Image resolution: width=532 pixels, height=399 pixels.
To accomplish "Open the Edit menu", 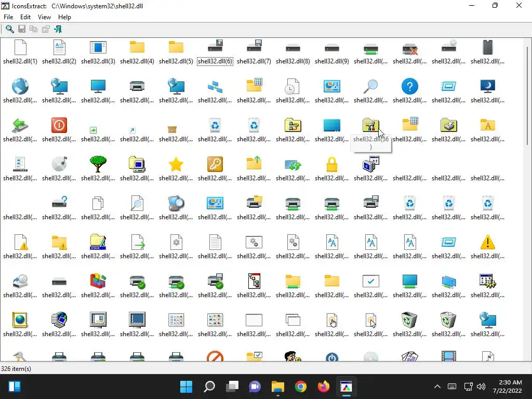I will click(x=25, y=17).
